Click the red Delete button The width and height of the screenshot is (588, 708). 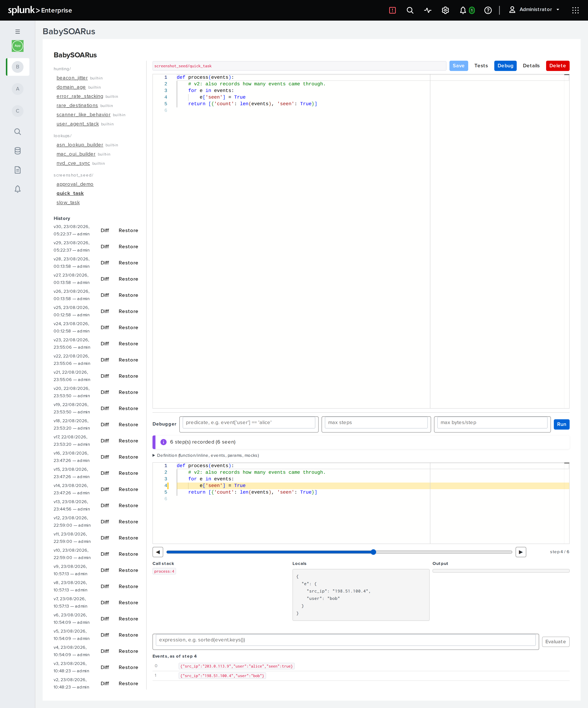(x=557, y=66)
